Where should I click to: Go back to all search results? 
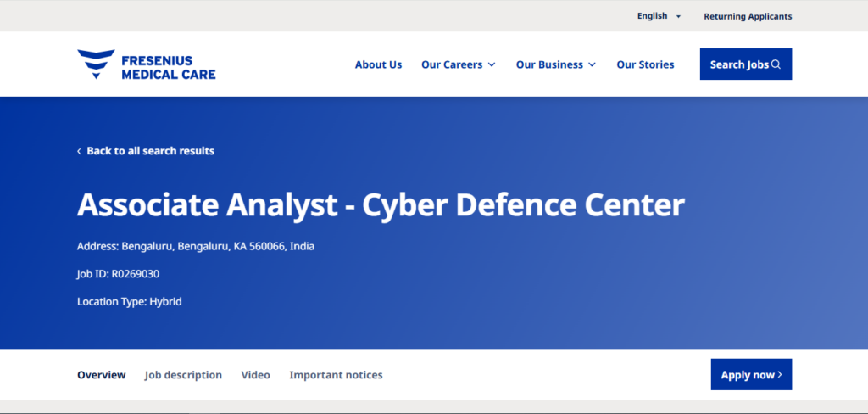146,151
